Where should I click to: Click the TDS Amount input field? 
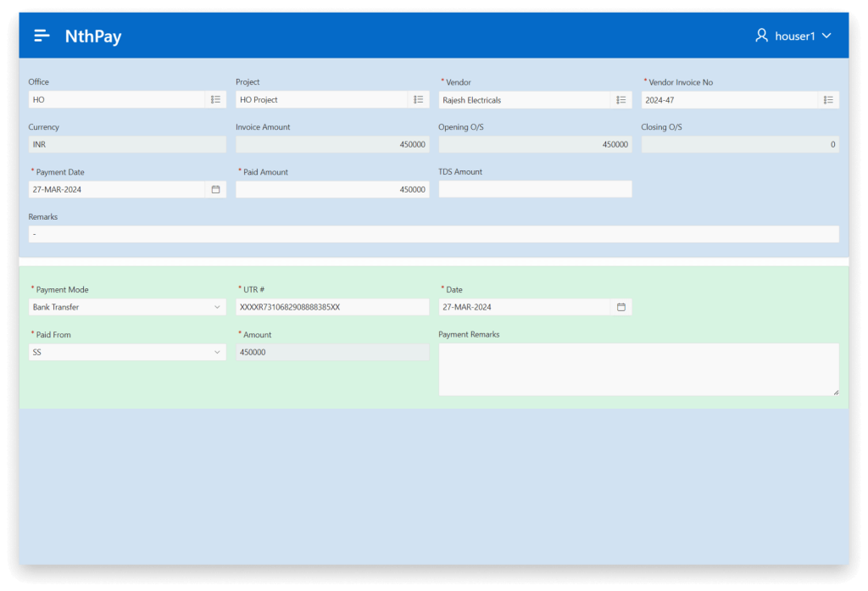(535, 190)
